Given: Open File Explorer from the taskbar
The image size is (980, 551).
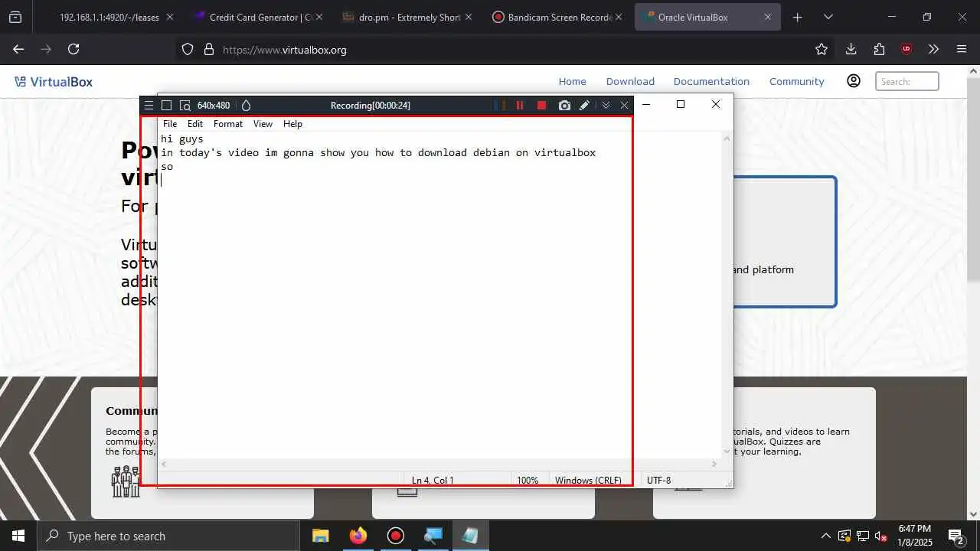Looking at the screenshot, I should (320, 536).
